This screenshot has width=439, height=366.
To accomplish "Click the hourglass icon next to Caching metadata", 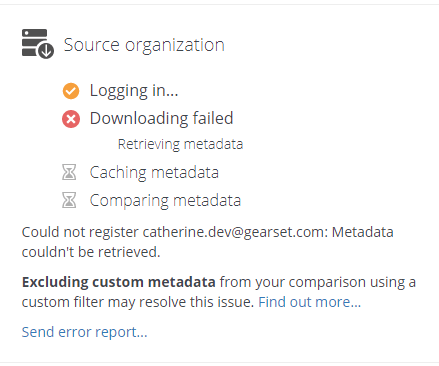I will [x=69, y=172].
